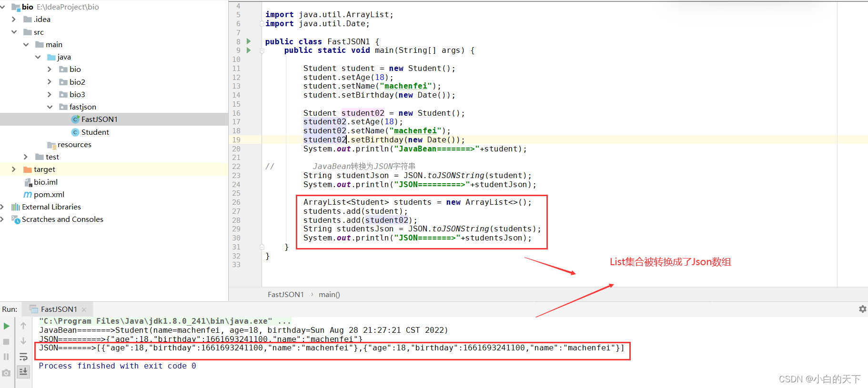Expand the target folder

pyautogui.click(x=13, y=169)
